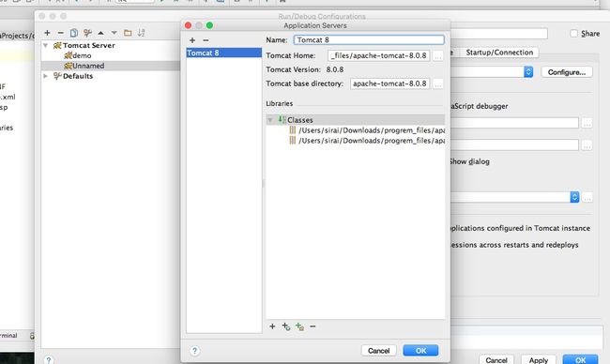Open Application Servers help question mark

coord(195,351)
